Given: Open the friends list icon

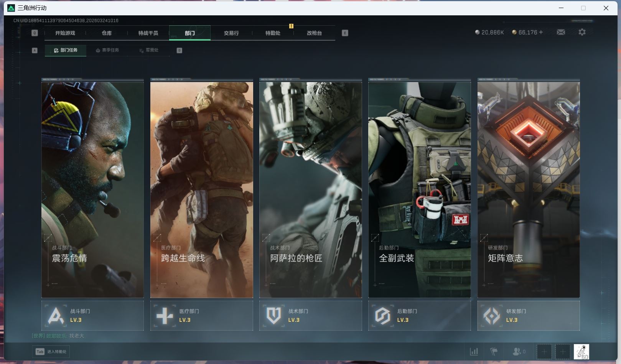Looking at the screenshot, I should (517, 351).
